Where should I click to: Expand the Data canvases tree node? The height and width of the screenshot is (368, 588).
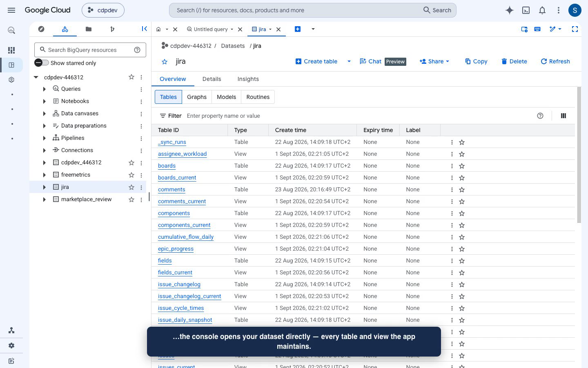(44, 114)
